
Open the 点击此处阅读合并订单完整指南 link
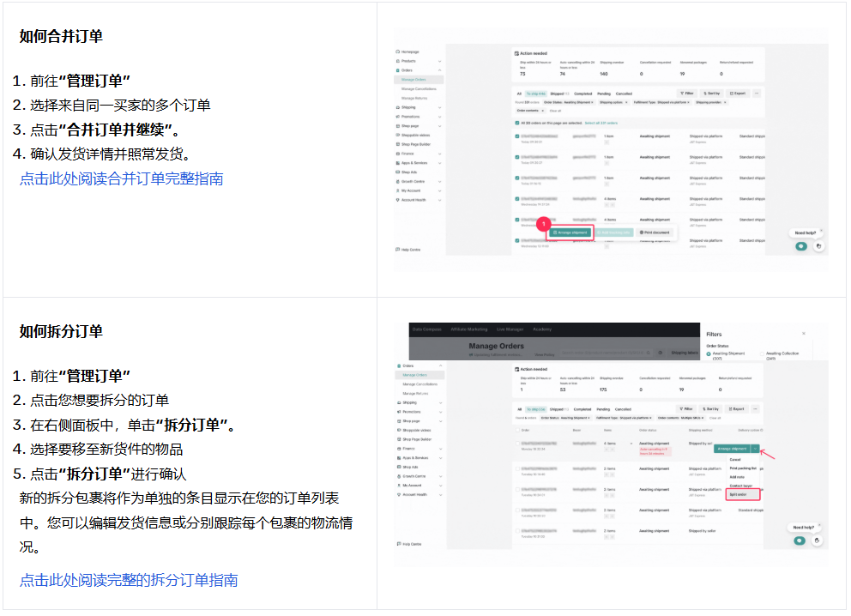[x=121, y=178]
